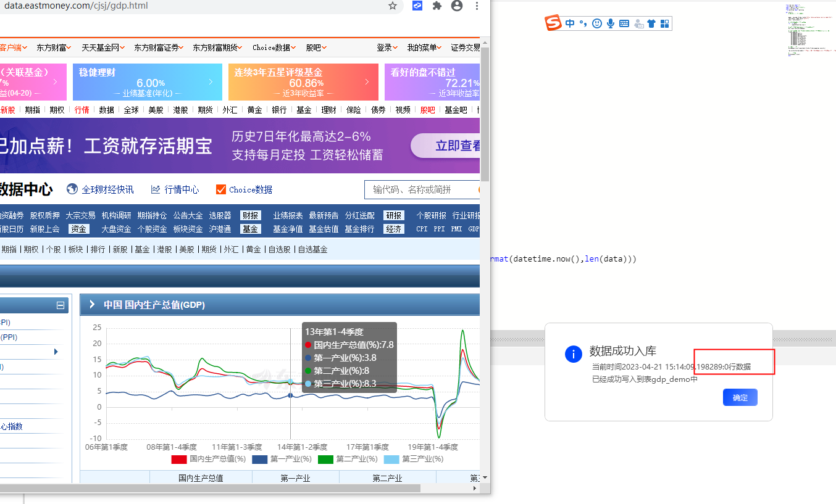Open the 行情中心 link
This screenshot has height=504, width=836.
pos(182,189)
